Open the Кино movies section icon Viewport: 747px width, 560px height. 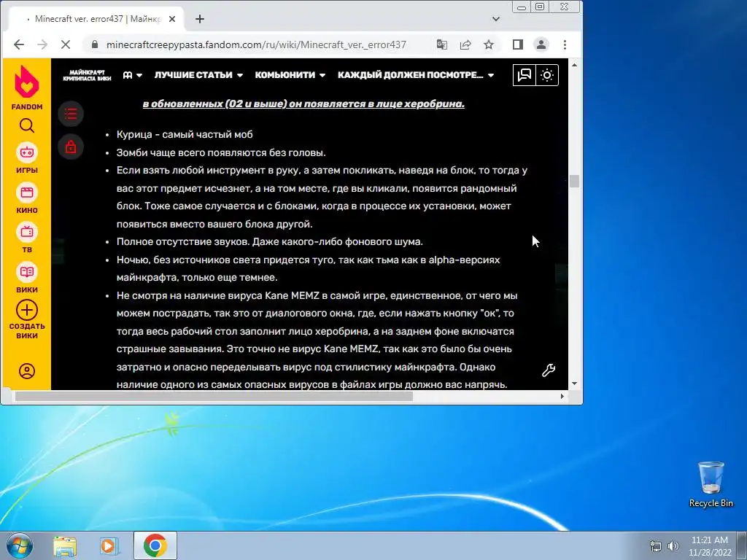pyautogui.click(x=27, y=192)
